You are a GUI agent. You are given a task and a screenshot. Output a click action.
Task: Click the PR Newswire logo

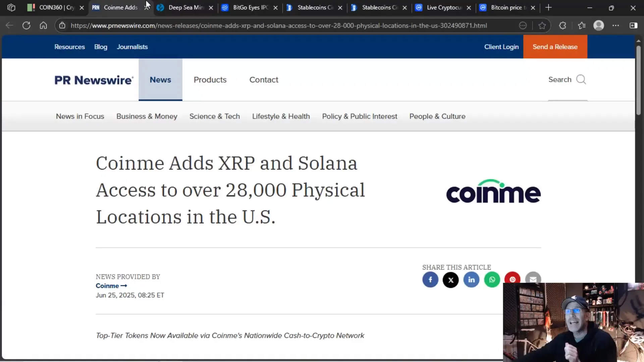(x=94, y=80)
